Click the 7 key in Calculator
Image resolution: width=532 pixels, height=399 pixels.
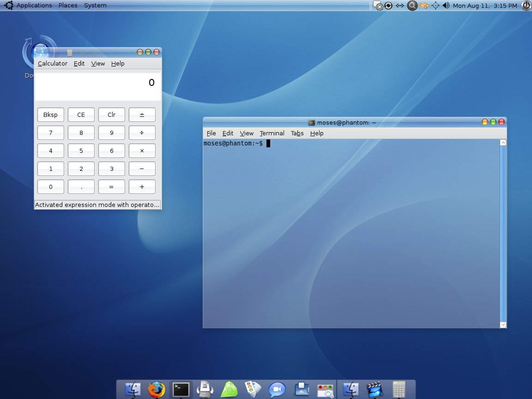[50, 133]
